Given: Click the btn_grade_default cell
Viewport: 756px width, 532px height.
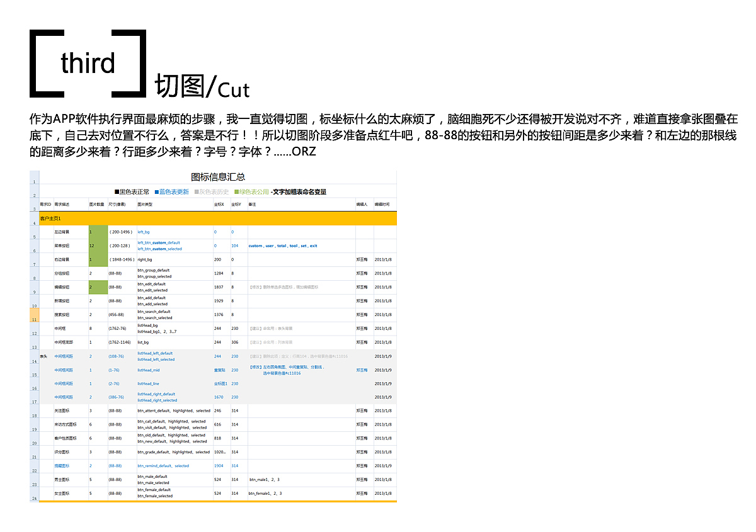Looking at the screenshot, I should pos(174,452).
